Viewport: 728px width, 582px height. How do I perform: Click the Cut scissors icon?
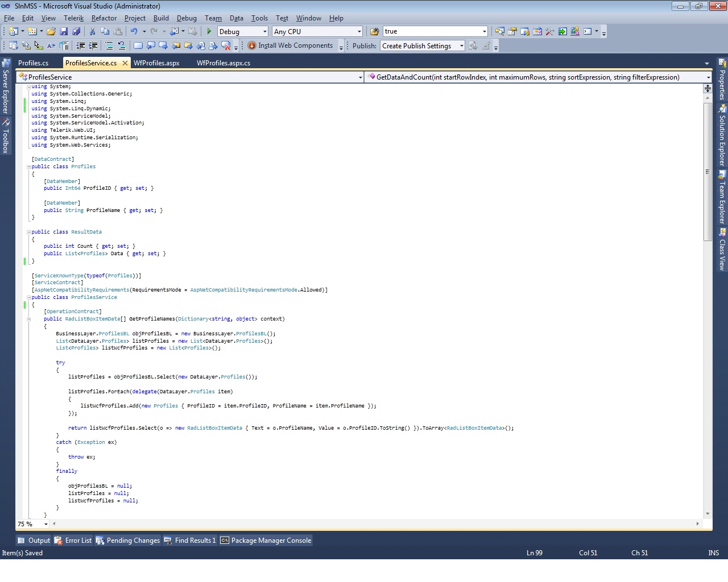[x=92, y=32]
